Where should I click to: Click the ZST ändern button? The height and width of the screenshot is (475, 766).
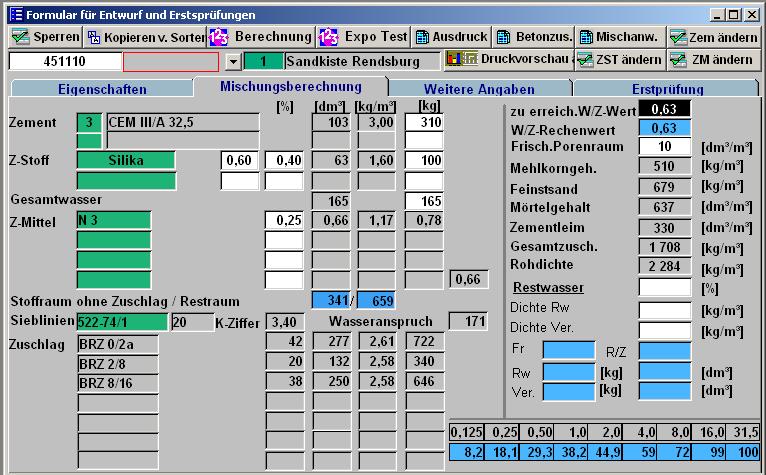click(619, 60)
